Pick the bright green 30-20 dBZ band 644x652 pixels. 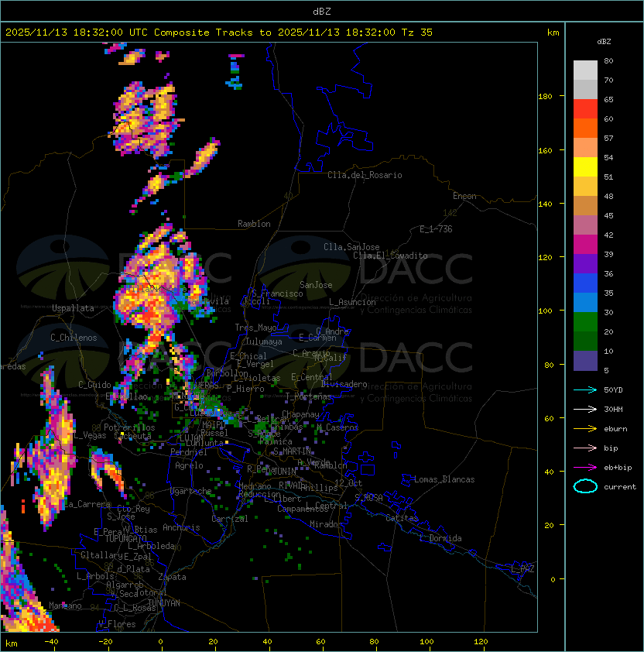[x=585, y=322]
